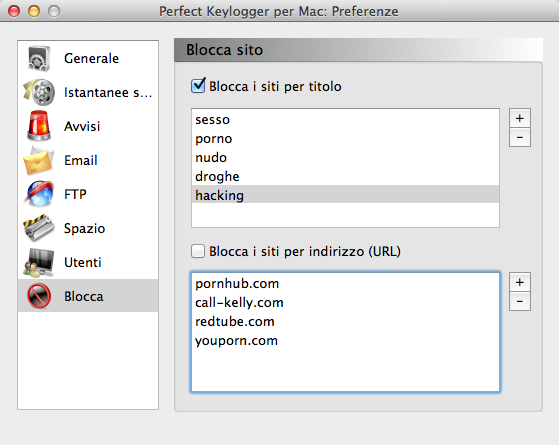Close the Preferenze window

pos(14,11)
